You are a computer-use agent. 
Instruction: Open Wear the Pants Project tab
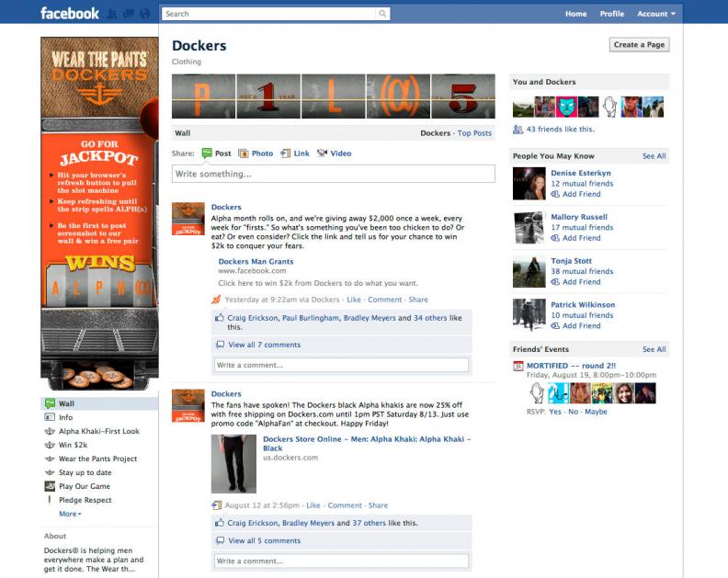tap(99, 459)
